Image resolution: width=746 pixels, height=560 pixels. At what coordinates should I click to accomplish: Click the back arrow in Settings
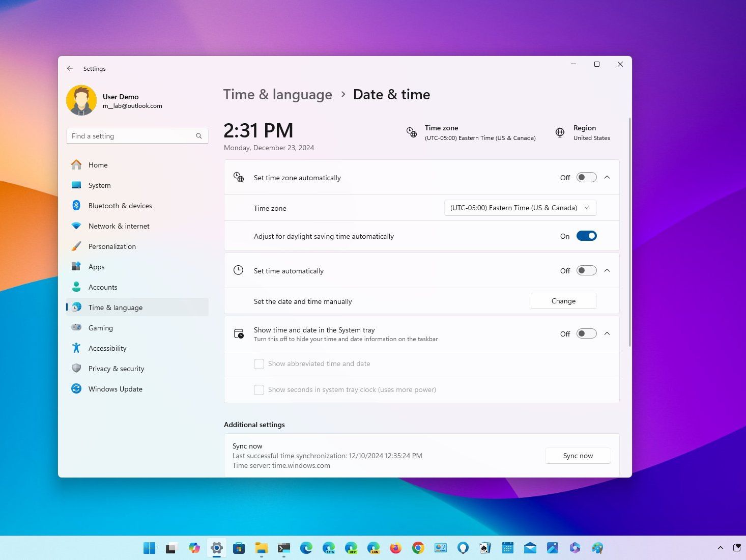(70, 68)
